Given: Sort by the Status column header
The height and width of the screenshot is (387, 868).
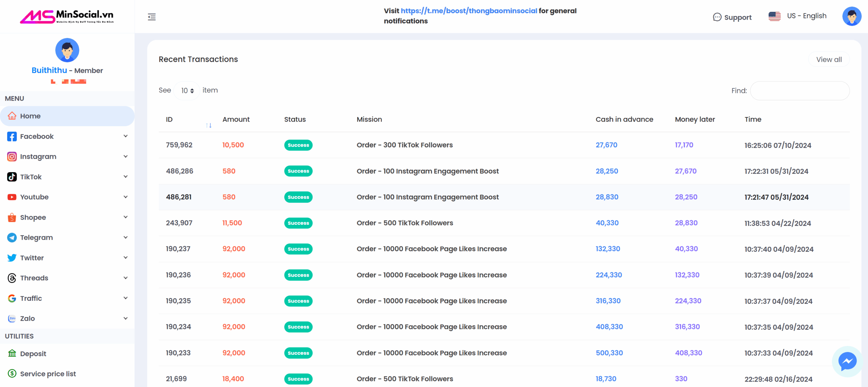Looking at the screenshot, I should pyautogui.click(x=295, y=119).
